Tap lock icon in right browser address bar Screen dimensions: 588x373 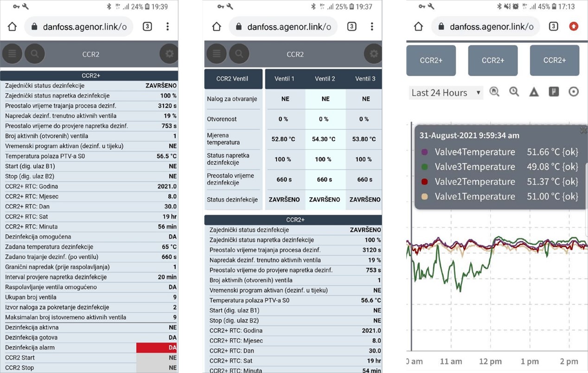tap(441, 26)
